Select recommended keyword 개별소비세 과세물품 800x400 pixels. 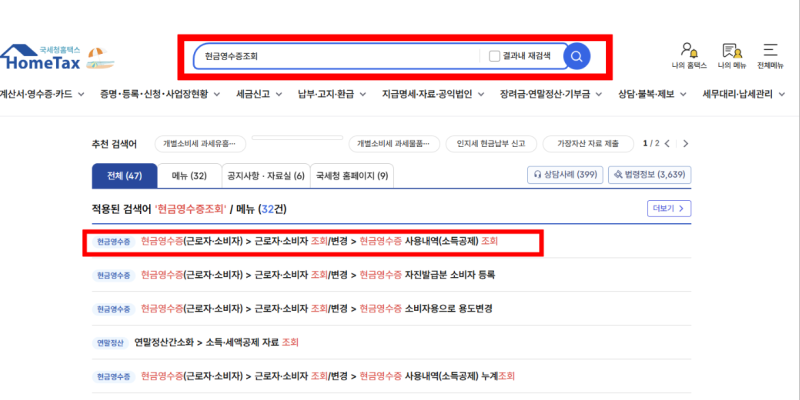pyautogui.click(x=394, y=144)
